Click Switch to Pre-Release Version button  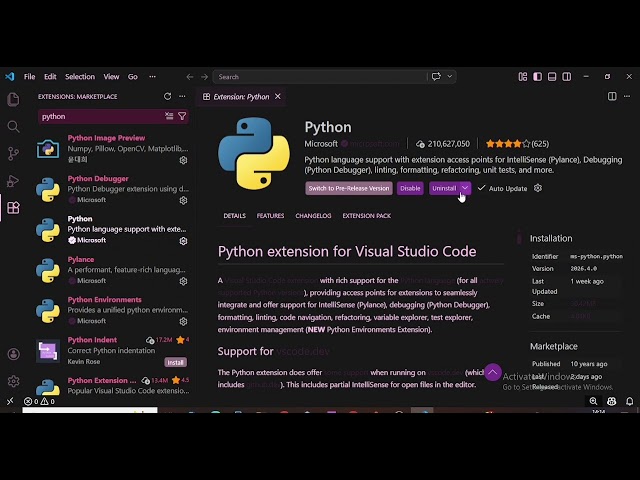click(x=349, y=188)
